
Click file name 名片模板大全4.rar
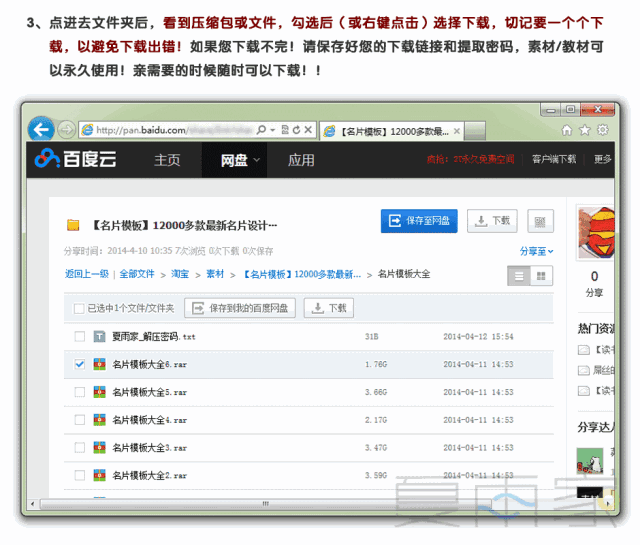click(149, 420)
